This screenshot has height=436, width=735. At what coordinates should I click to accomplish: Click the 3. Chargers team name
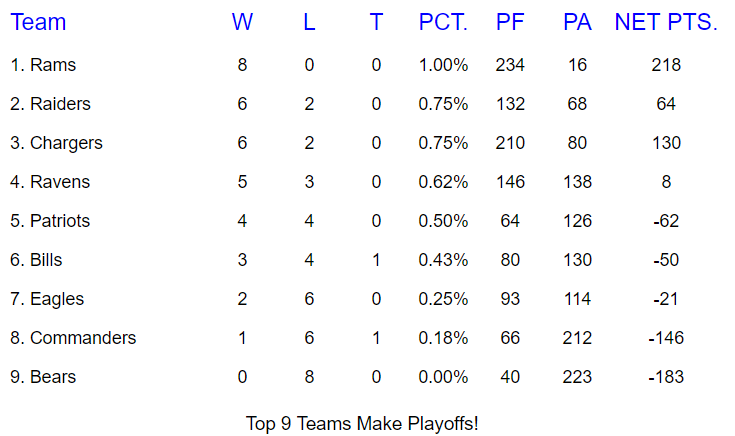point(56,143)
